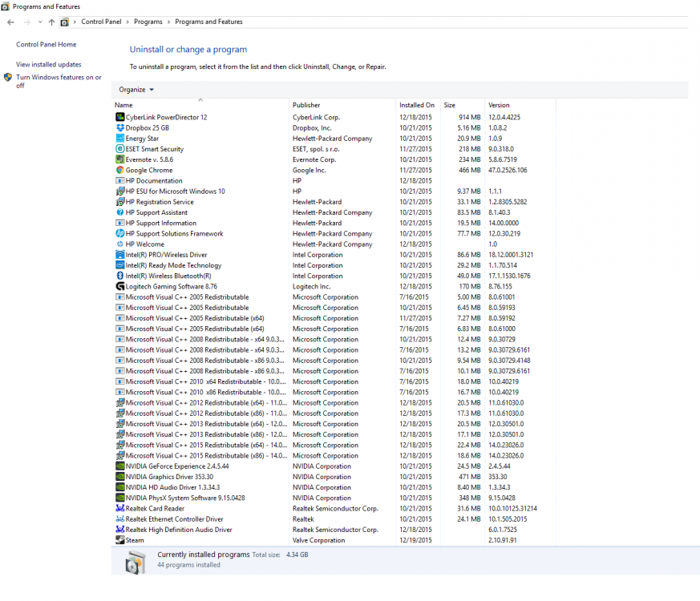
Task: Click the back navigation arrow
Action: (10, 22)
